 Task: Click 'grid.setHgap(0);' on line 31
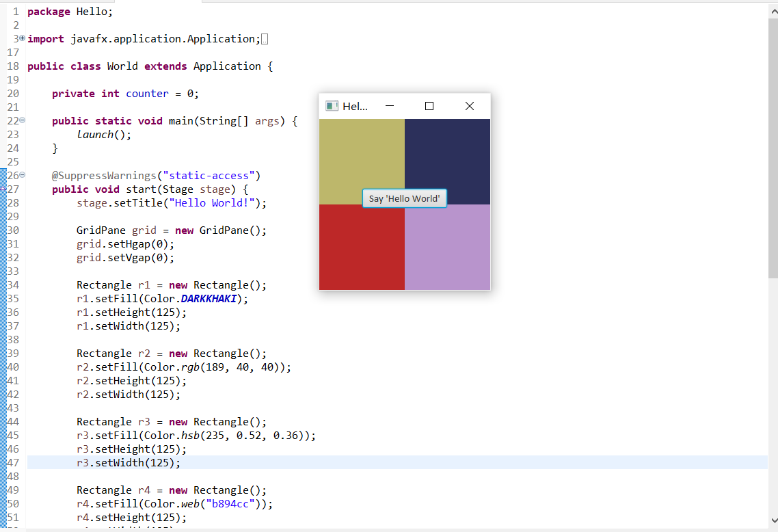(126, 244)
